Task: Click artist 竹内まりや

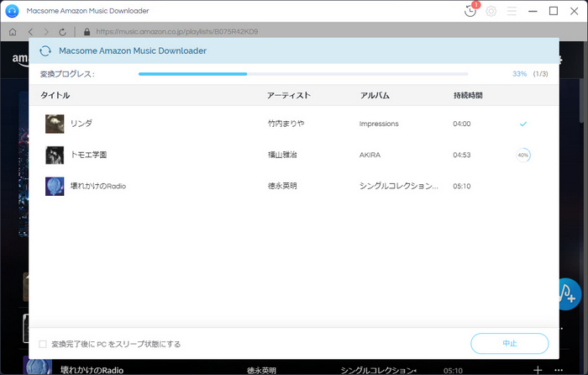Action: (x=286, y=124)
